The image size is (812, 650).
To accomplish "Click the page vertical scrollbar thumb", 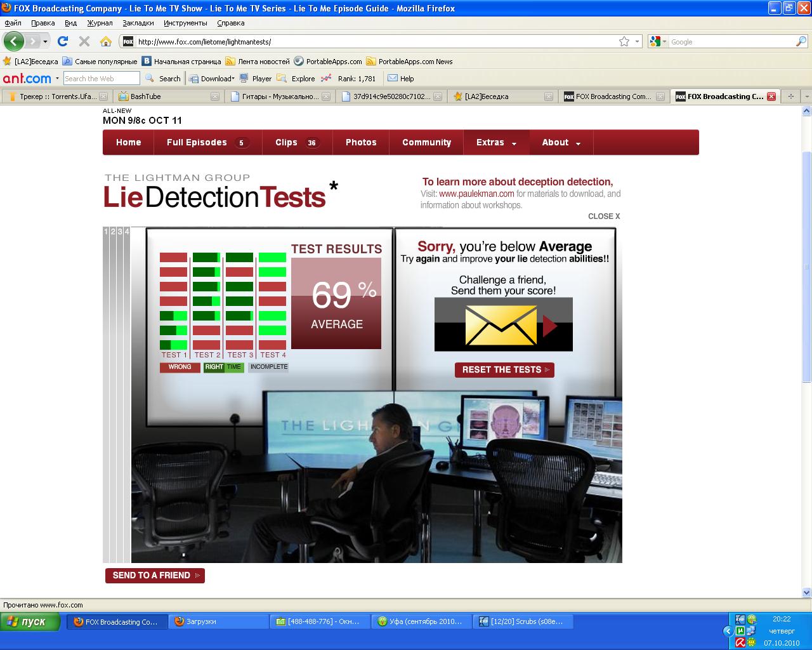I will click(806, 267).
